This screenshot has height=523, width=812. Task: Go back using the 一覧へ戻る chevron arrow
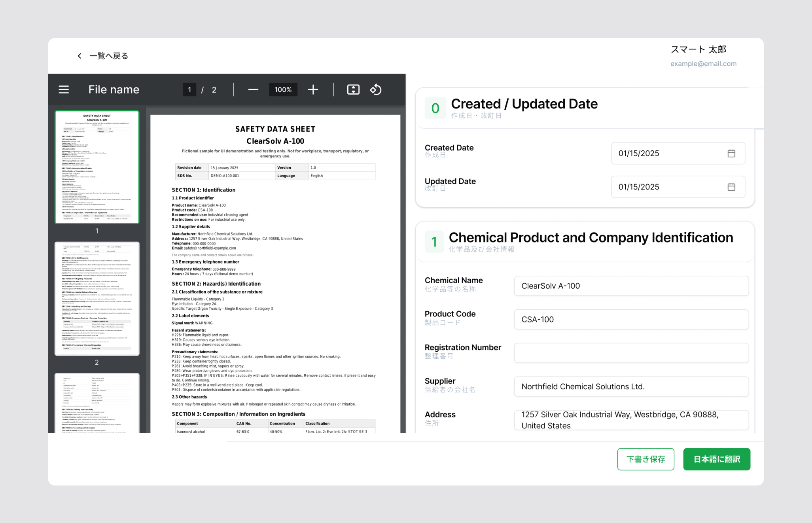[79, 56]
